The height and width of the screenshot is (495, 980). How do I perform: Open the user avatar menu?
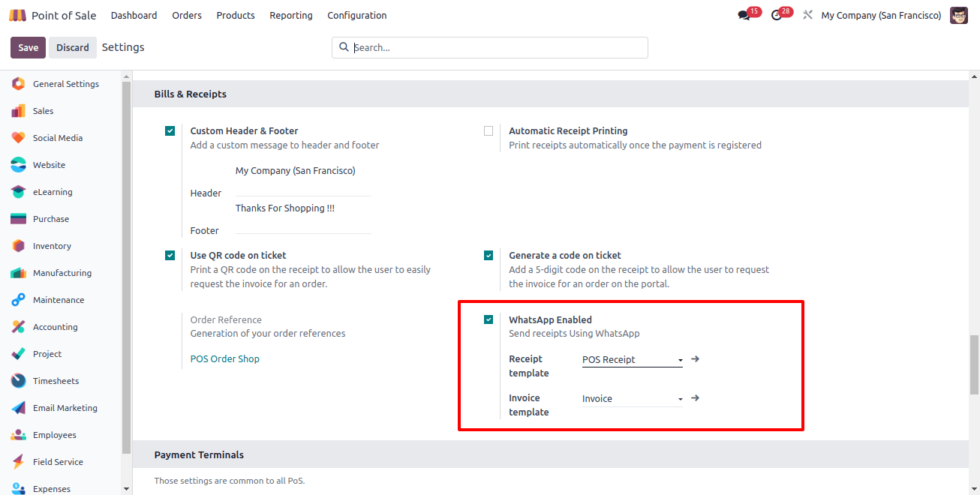[x=959, y=15]
